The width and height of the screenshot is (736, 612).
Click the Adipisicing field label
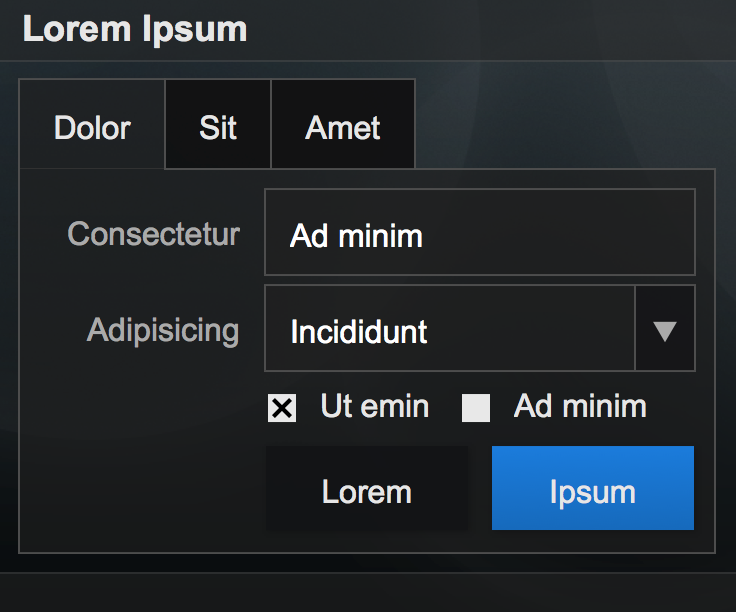(163, 329)
